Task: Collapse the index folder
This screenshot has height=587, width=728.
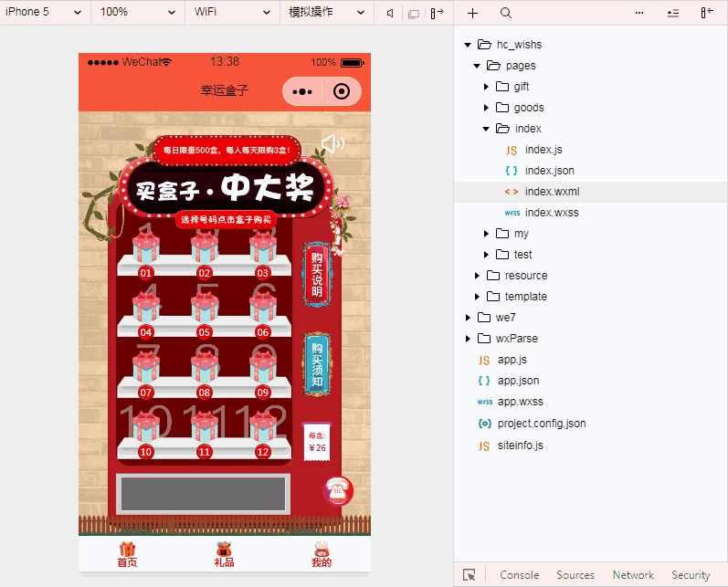Action: (486, 129)
